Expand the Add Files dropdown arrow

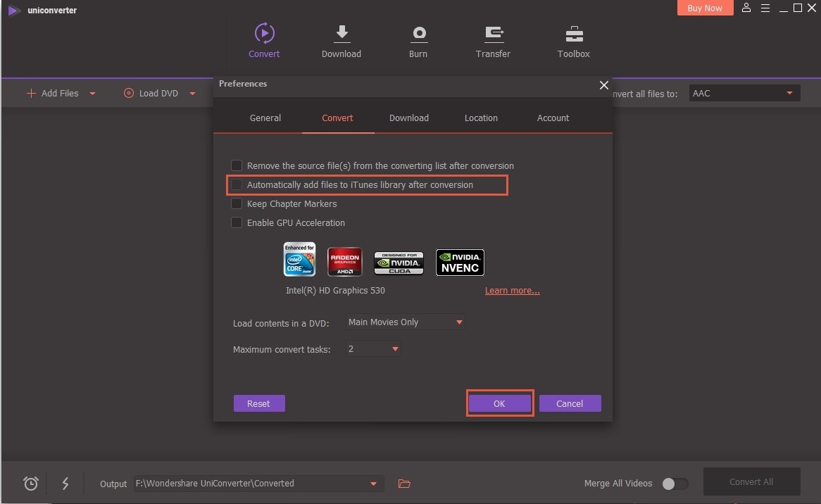(93, 94)
